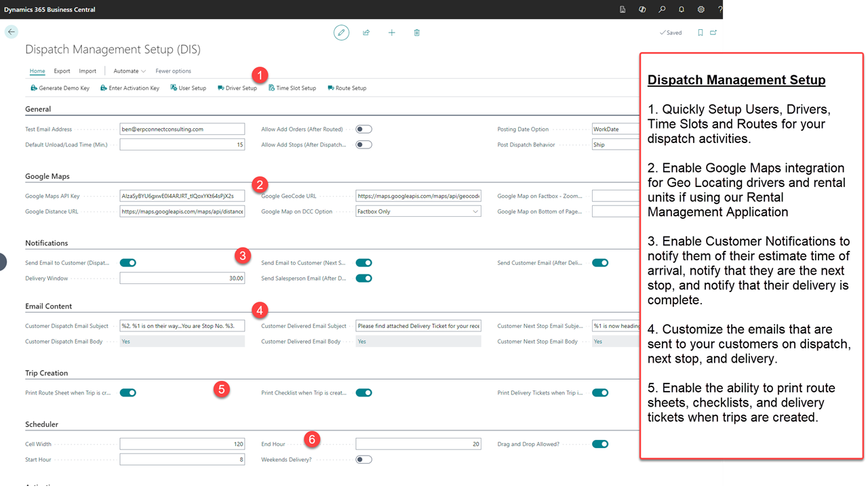Open Route Setup
868x488 pixels.
pos(347,88)
